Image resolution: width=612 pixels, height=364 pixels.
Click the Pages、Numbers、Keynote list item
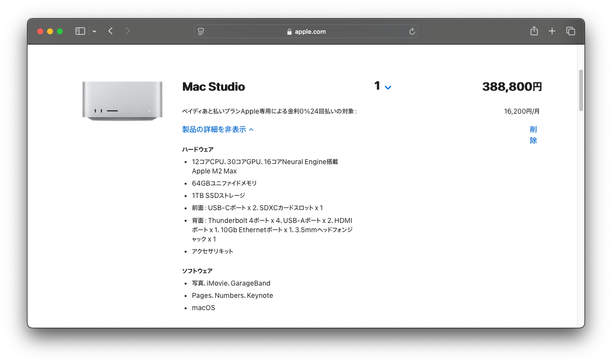pos(232,295)
